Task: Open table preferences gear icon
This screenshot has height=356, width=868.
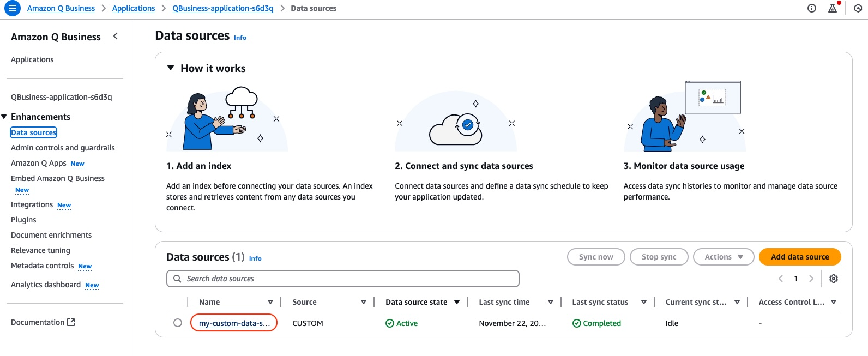Action: tap(834, 279)
